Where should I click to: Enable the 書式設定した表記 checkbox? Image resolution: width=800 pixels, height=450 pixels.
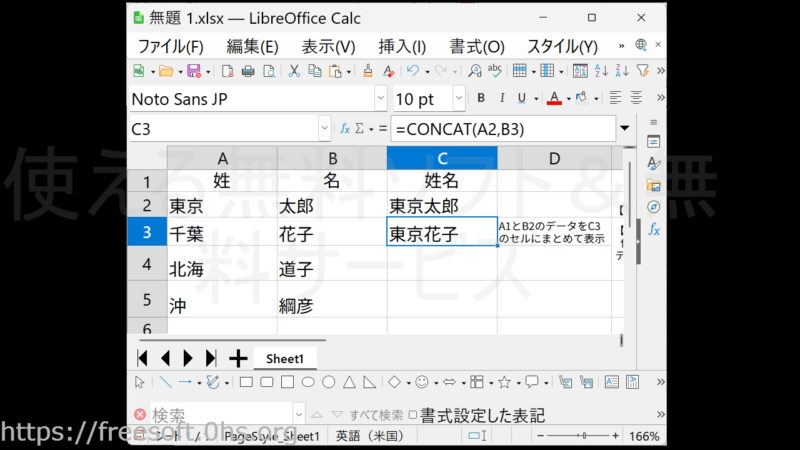[413, 414]
